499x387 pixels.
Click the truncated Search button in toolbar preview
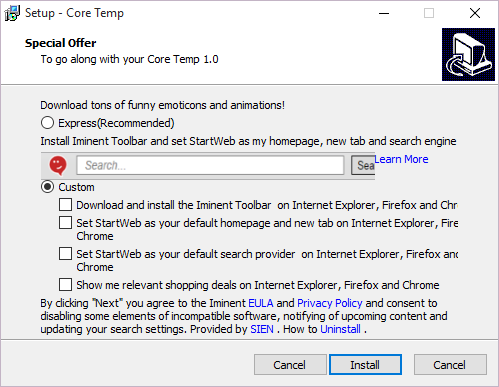click(363, 165)
